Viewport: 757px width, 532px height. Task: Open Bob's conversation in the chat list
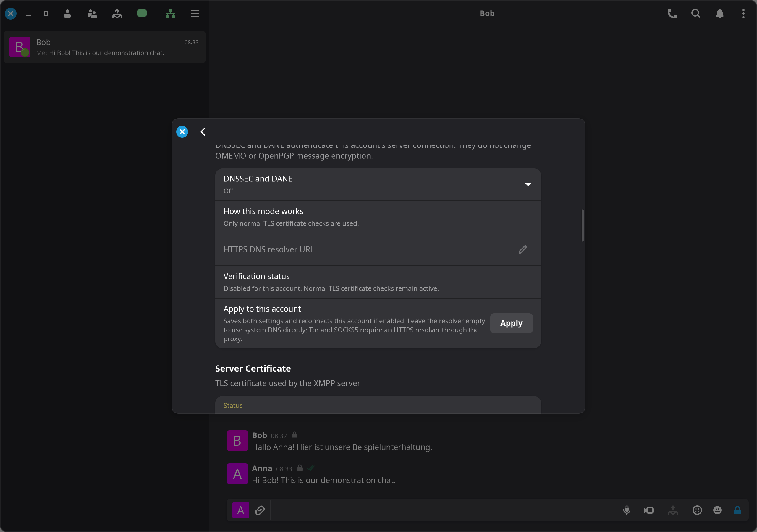(x=104, y=47)
